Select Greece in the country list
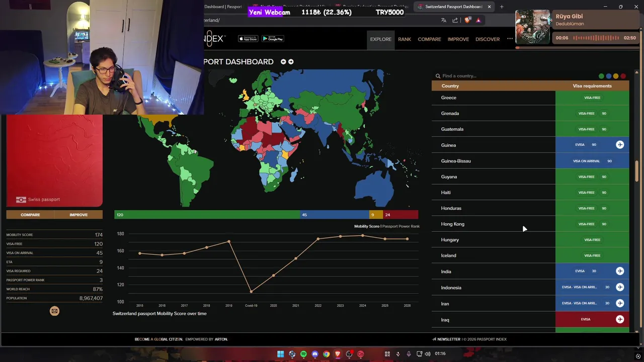644x362 pixels. click(449, 98)
